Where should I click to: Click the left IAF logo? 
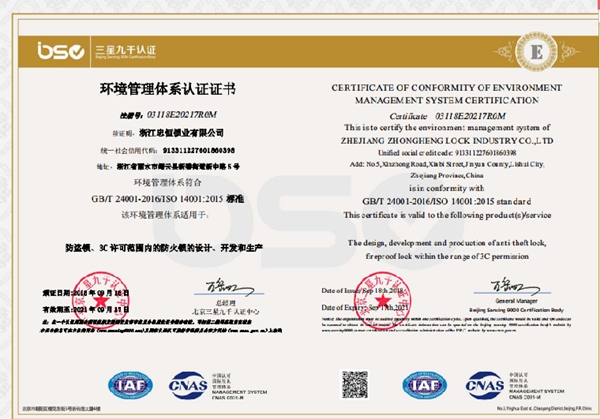[130, 385]
